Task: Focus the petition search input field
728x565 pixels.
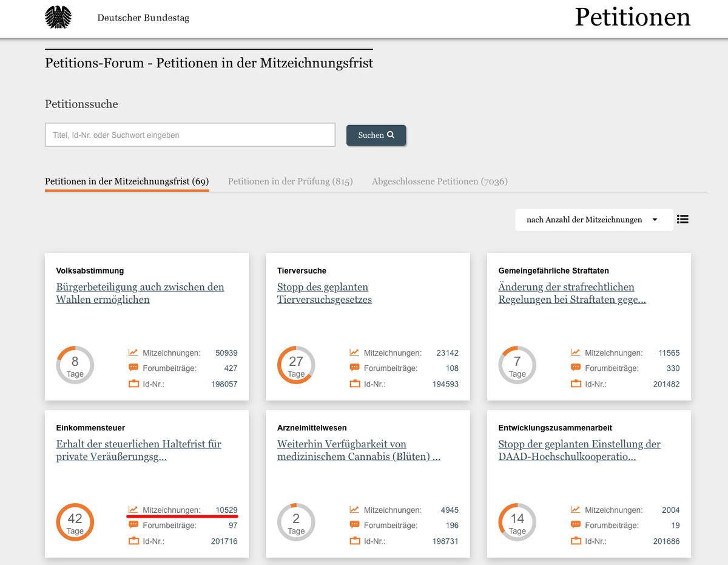Action: click(x=190, y=135)
